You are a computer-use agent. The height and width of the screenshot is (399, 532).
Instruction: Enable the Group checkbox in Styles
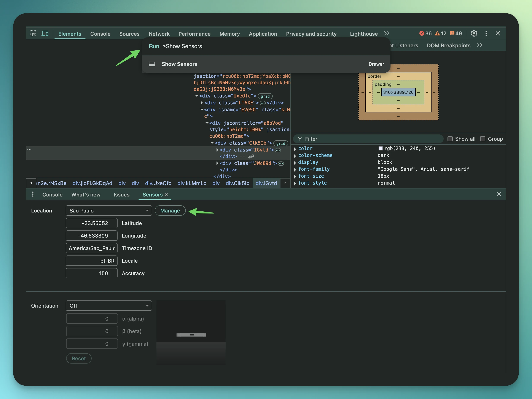tap(483, 139)
